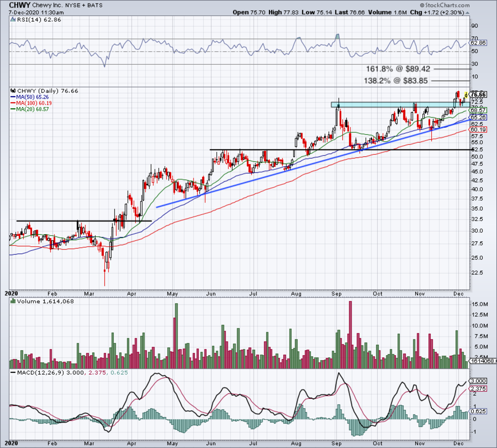497x448 pixels.
Task: Click the 68.57 green MA tag on price axis
Action: point(478,110)
